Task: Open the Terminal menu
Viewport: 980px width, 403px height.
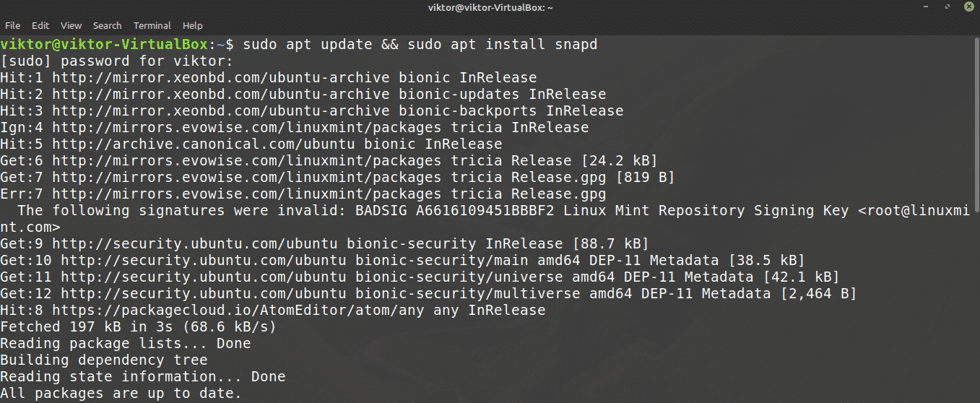Action: 152,25
